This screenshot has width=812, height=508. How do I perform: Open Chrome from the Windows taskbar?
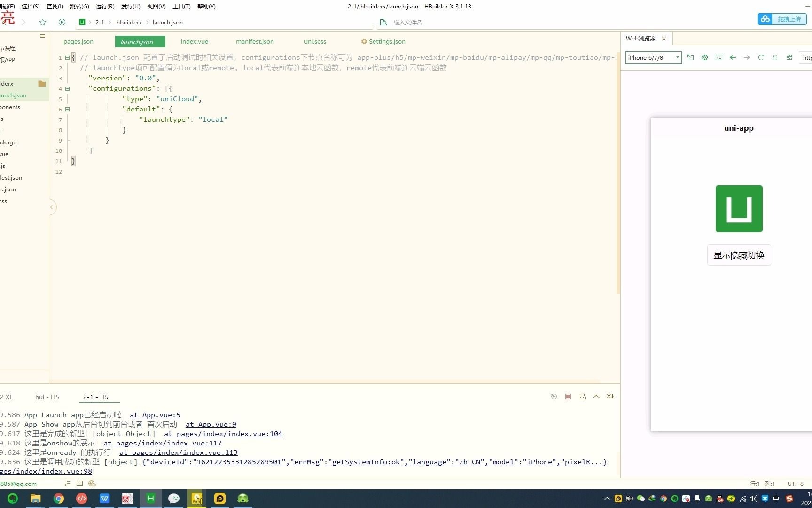59,499
